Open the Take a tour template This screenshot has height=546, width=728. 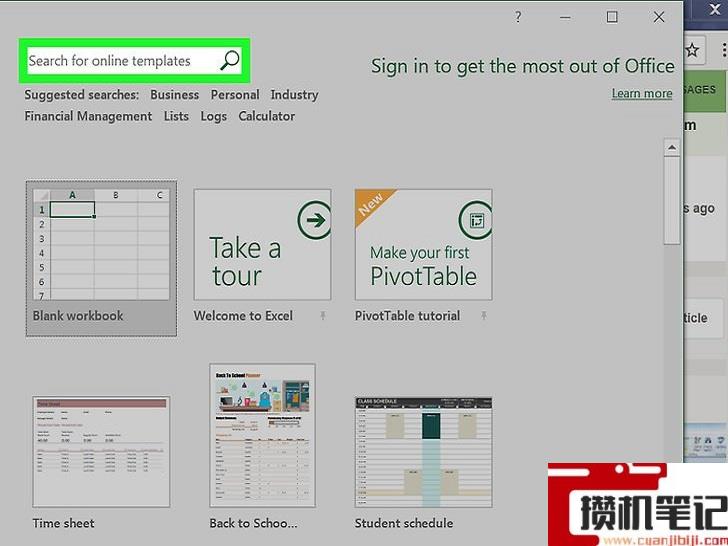point(262,244)
